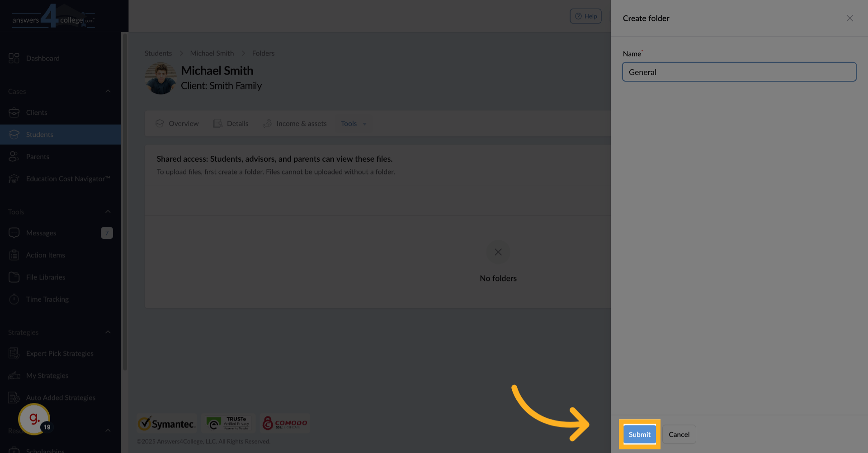The width and height of the screenshot is (868, 453).
Task: Go to Students breadcrumb link
Action: (158, 53)
